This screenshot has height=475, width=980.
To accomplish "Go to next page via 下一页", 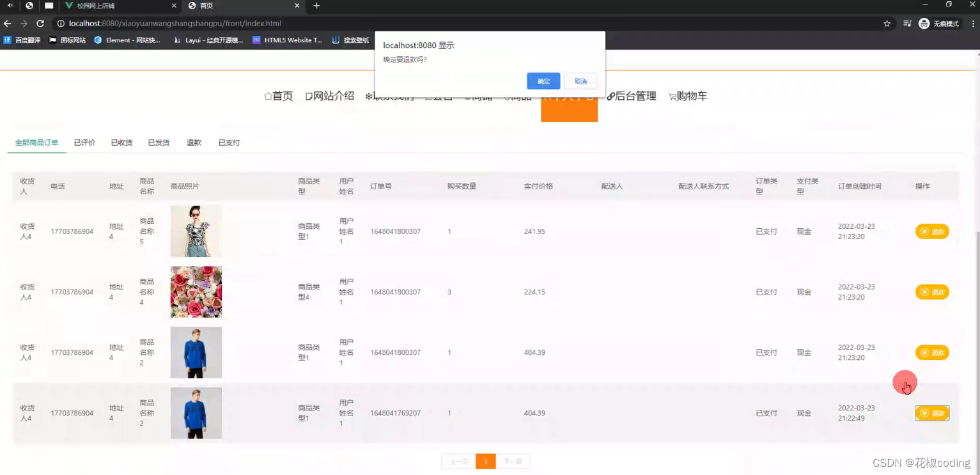I will pyautogui.click(x=513, y=461).
